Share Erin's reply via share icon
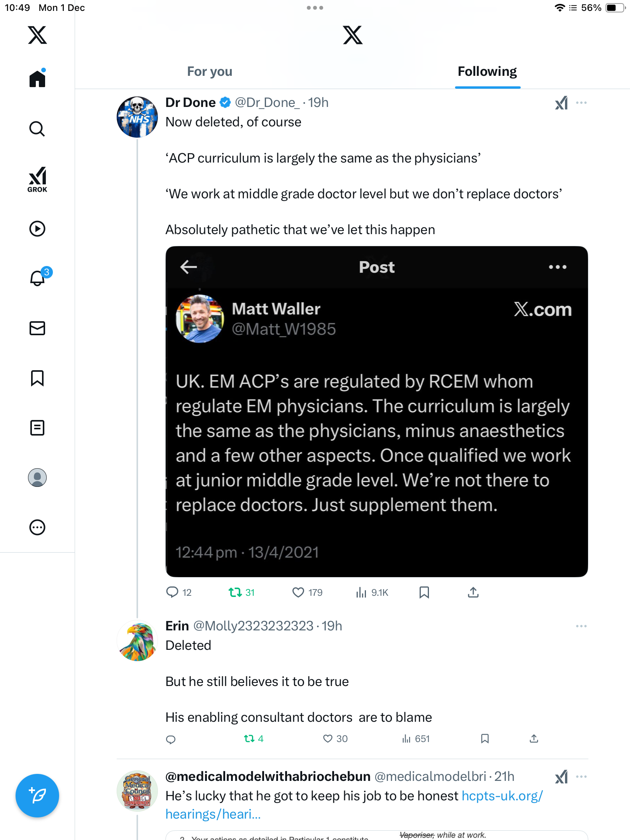This screenshot has width=630, height=840. [534, 738]
